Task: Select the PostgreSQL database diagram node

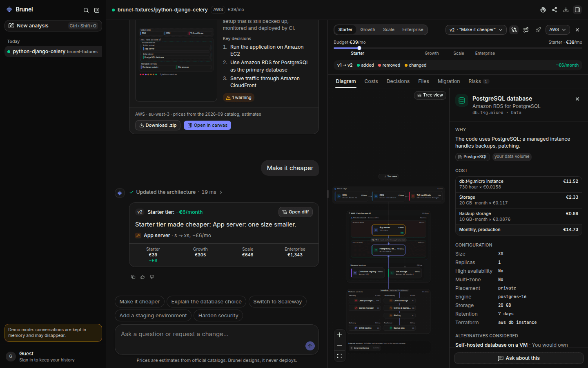Action: click(388, 250)
